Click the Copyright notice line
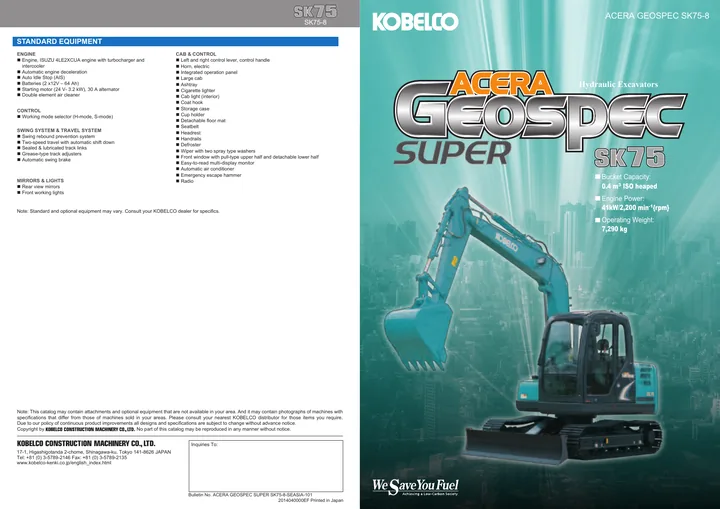Viewport: 720px width, 509px height. click(153, 430)
